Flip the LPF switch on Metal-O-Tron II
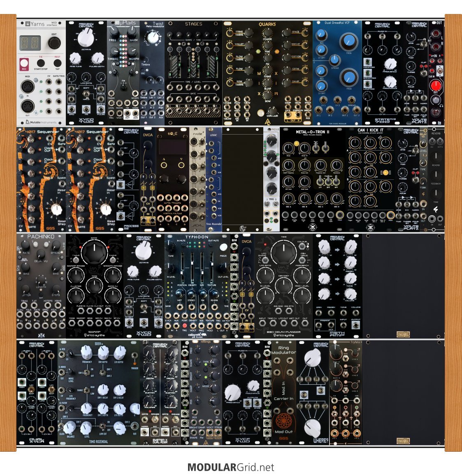462x476 pixels. (x=320, y=181)
